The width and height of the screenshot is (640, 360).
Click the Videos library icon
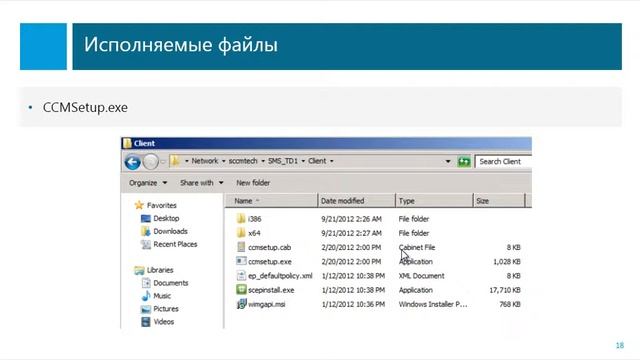point(146,322)
